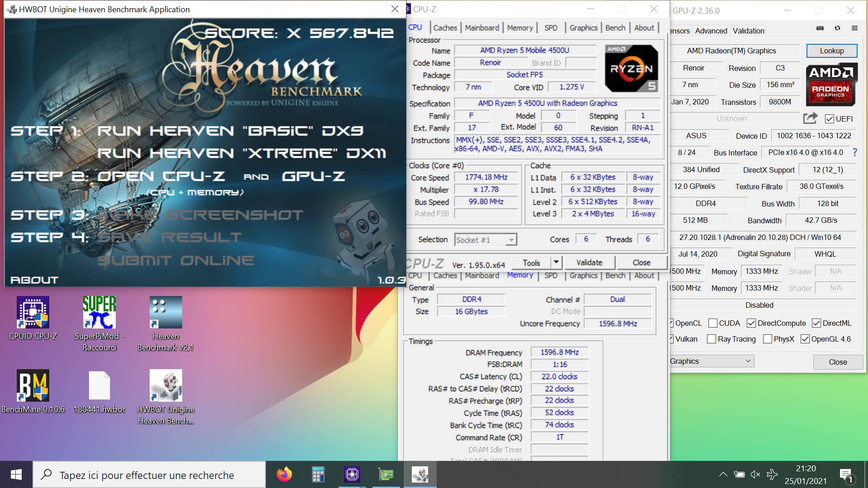Click OPEN CPU-Z in step 2
The height and width of the screenshot is (488, 868).
coord(161,176)
